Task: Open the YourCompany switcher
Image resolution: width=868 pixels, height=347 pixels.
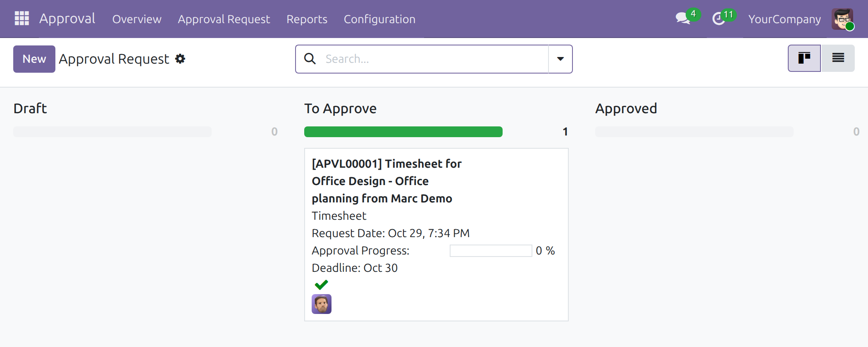Action: click(x=785, y=19)
